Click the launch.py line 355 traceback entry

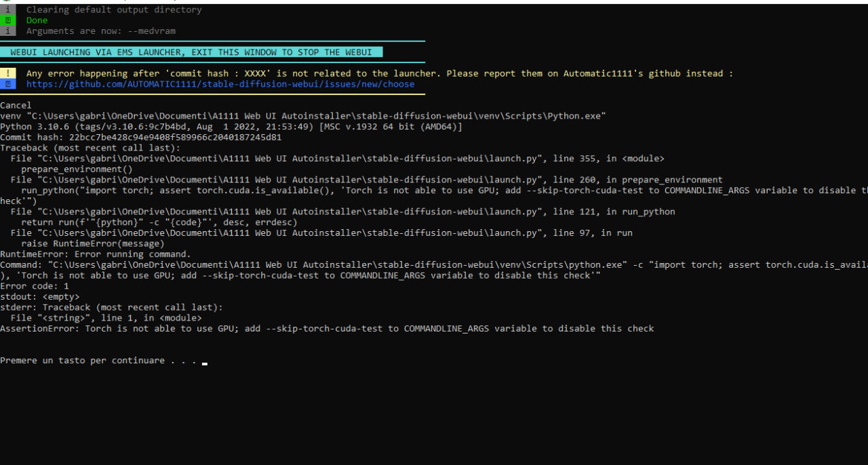point(338,159)
